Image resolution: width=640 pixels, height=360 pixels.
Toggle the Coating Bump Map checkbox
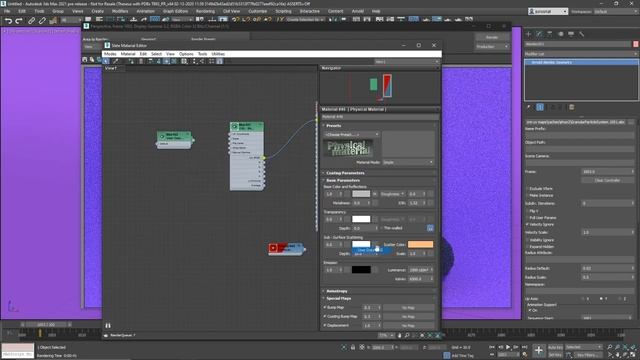[x=325, y=316]
